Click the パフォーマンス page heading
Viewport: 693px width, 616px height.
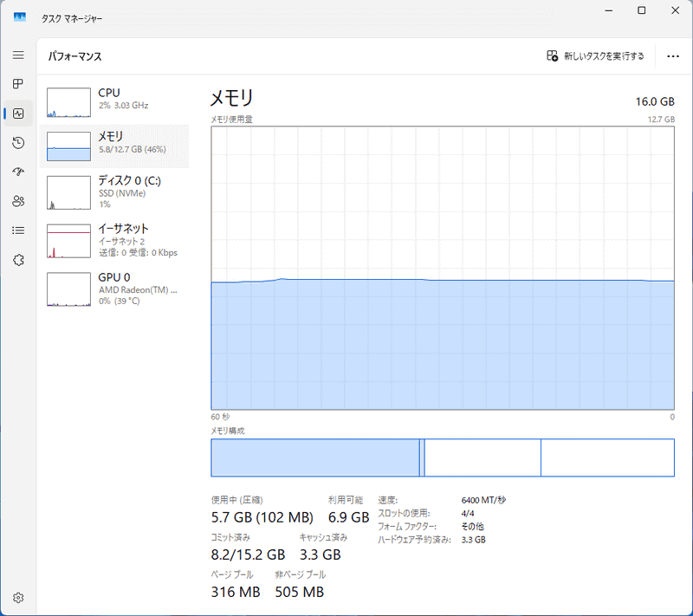(76, 55)
